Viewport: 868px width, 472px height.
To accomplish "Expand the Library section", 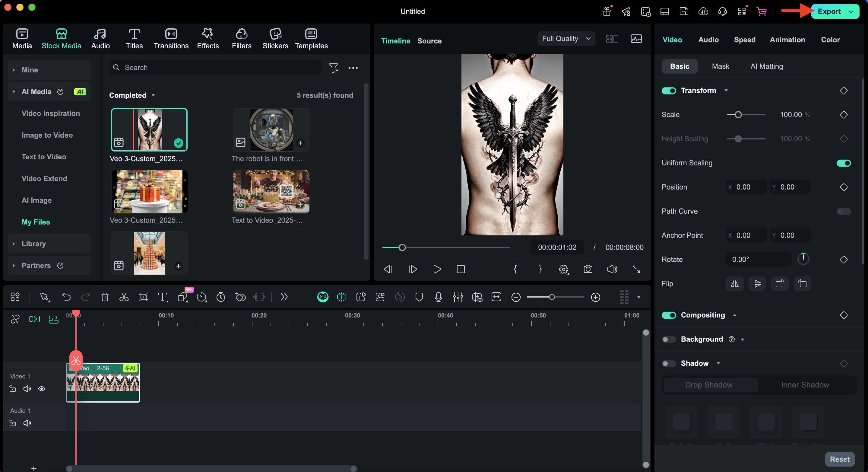I will tap(14, 244).
